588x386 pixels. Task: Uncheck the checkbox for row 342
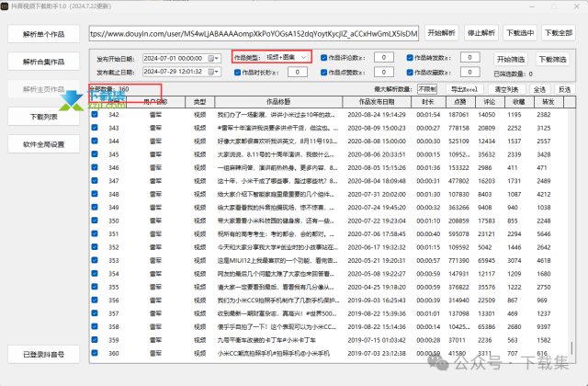tap(94, 115)
